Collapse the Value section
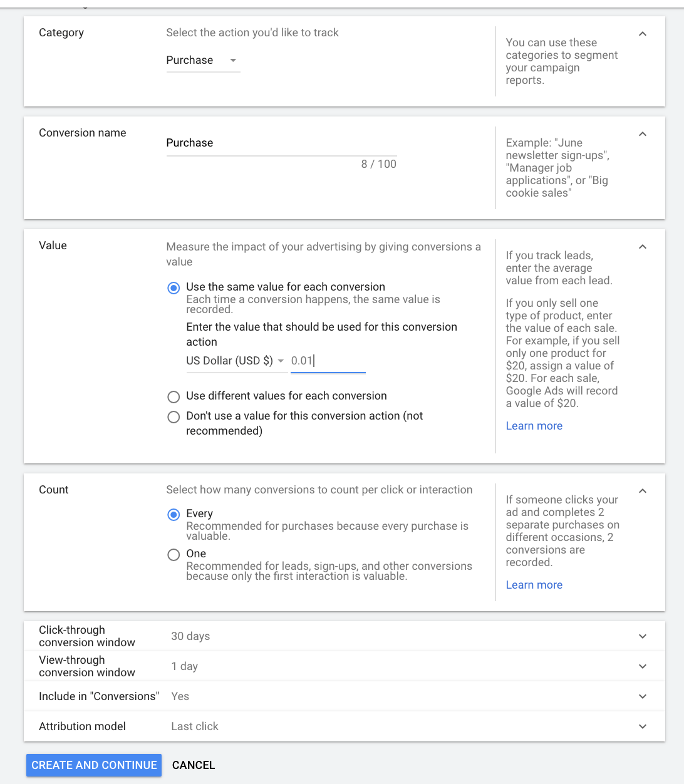Screen dimensions: 684x784 click(642, 247)
